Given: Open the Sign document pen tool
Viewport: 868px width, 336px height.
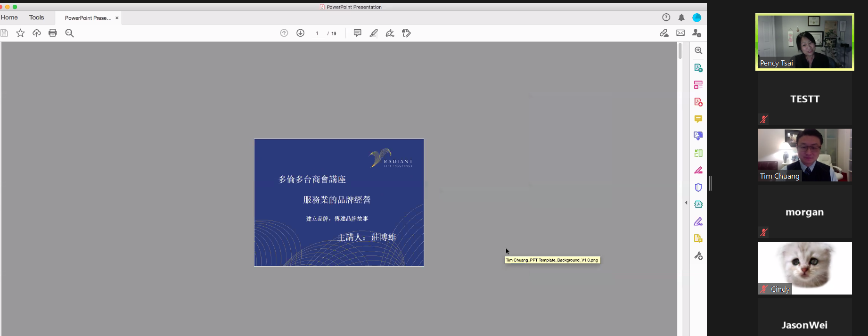Looking at the screenshot, I should (390, 33).
